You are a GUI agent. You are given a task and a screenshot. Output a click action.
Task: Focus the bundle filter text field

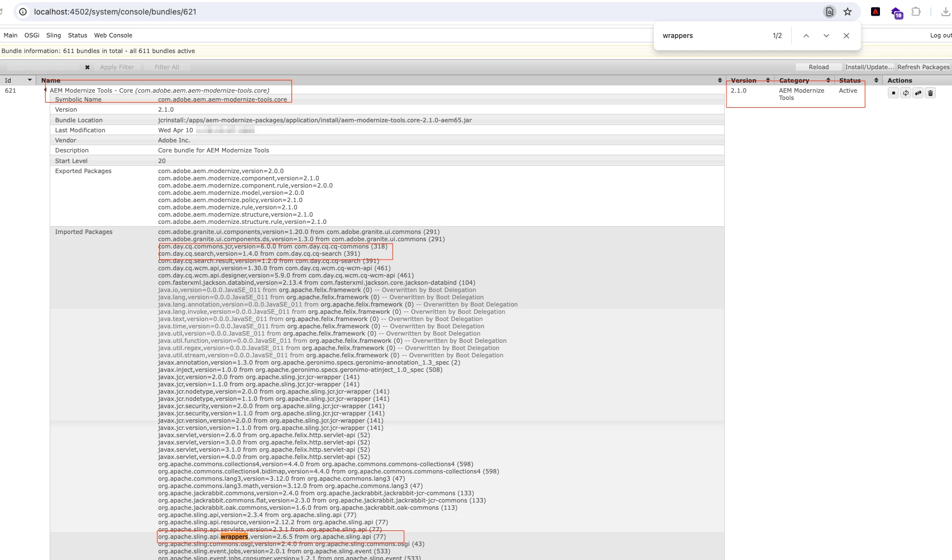pyautogui.click(x=44, y=67)
